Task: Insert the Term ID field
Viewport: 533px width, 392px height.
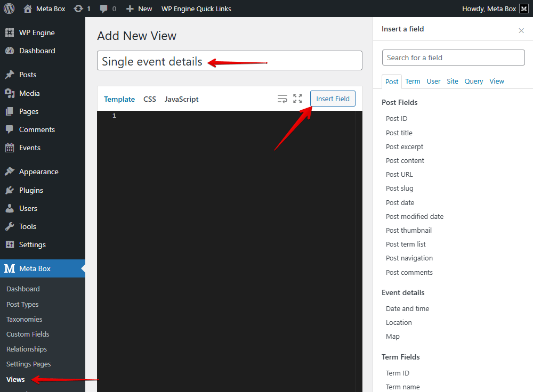Action: pos(398,373)
